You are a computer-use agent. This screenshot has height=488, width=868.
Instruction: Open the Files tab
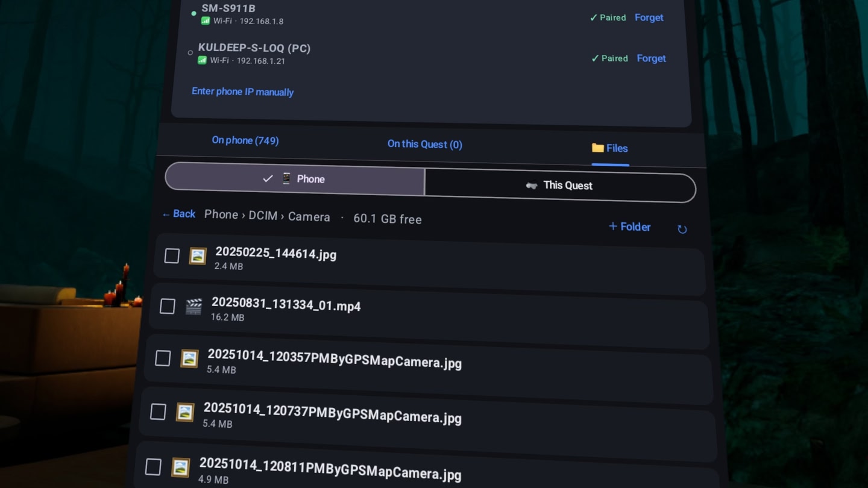pyautogui.click(x=610, y=148)
